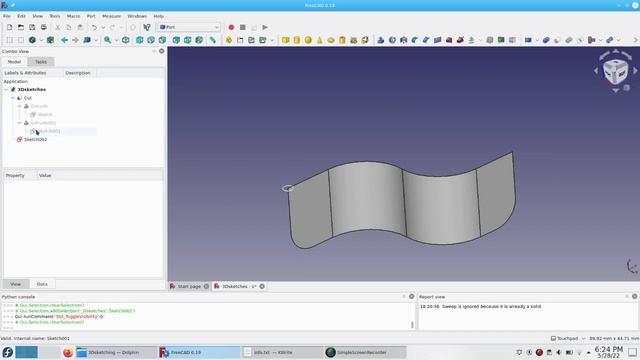
Task: Create a cylinder primitive icon
Action: click(x=297, y=40)
